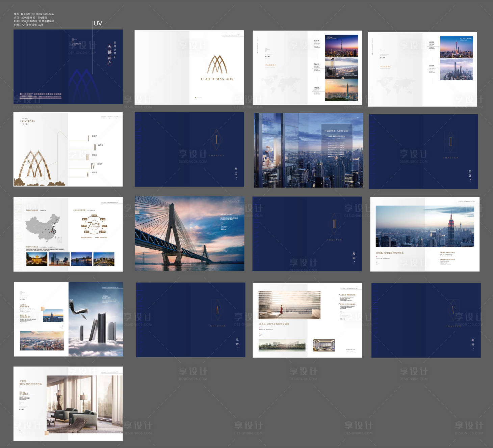Click the diamond I emblem on Chapter I spread

coord(216,140)
